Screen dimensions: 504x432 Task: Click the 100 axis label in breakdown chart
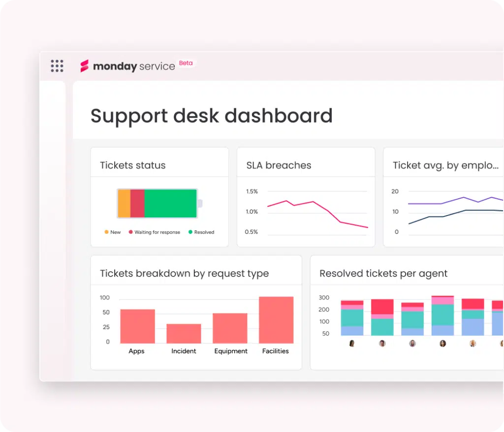[x=104, y=298]
